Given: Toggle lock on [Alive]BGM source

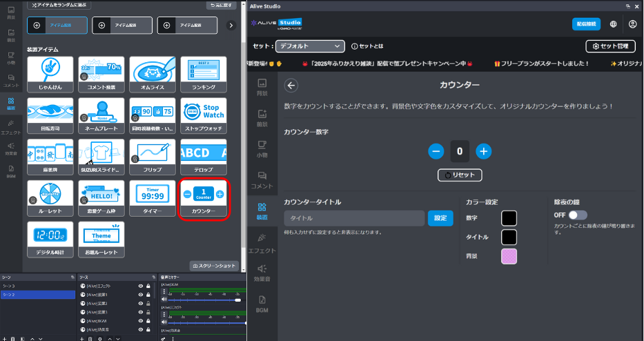Looking at the screenshot, I should pyautogui.click(x=148, y=322).
